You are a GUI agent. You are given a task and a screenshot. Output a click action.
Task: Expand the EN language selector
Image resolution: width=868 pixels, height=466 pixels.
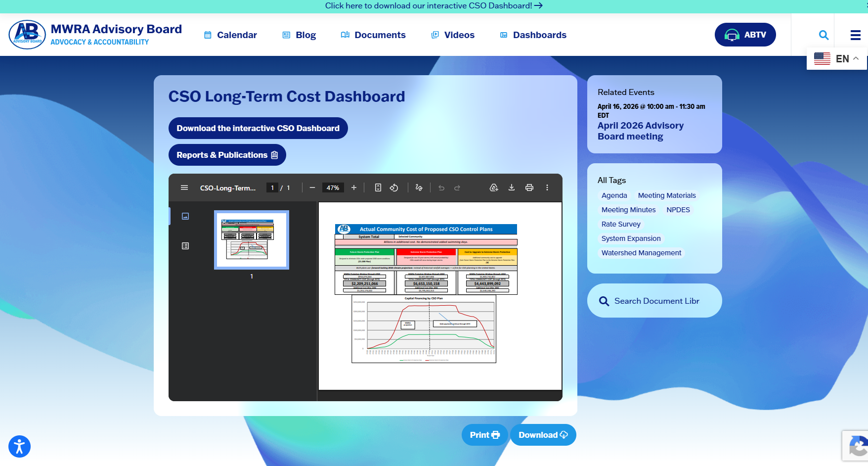(836, 58)
